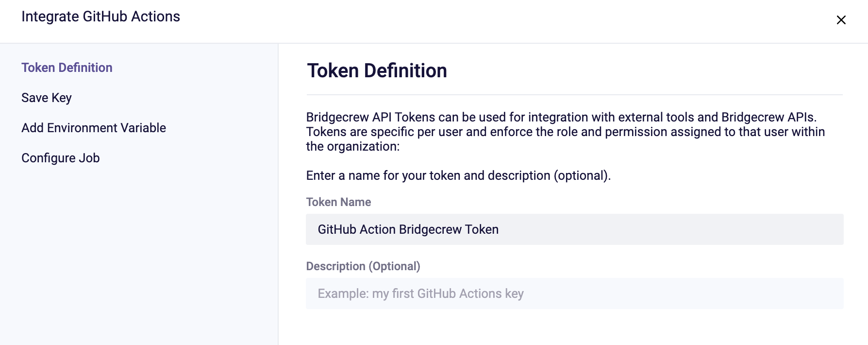Close the Integrate GitHub Actions dialog
This screenshot has height=345, width=868.
[x=841, y=20]
